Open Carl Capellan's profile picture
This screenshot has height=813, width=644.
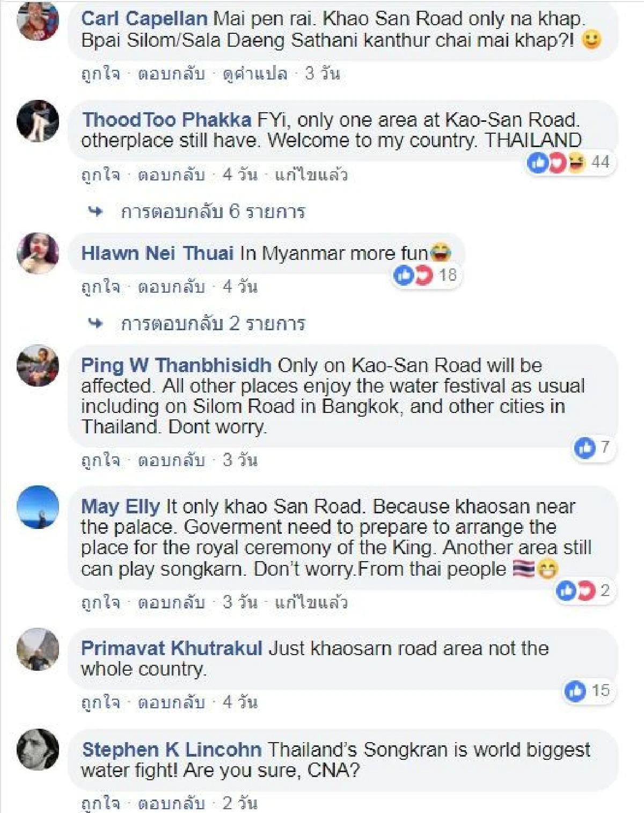click(x=38, y=20)
